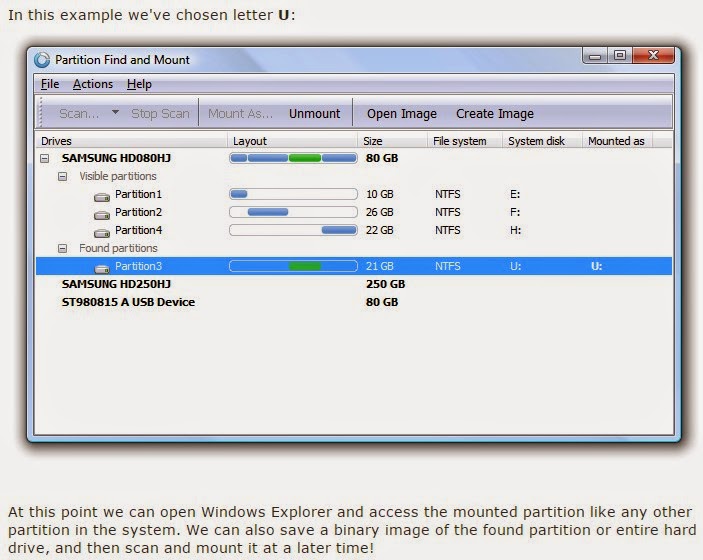This screenshot has width=703, height=560.
Task: Click the drive icon next to Partition3
Action: coord(102,269)
